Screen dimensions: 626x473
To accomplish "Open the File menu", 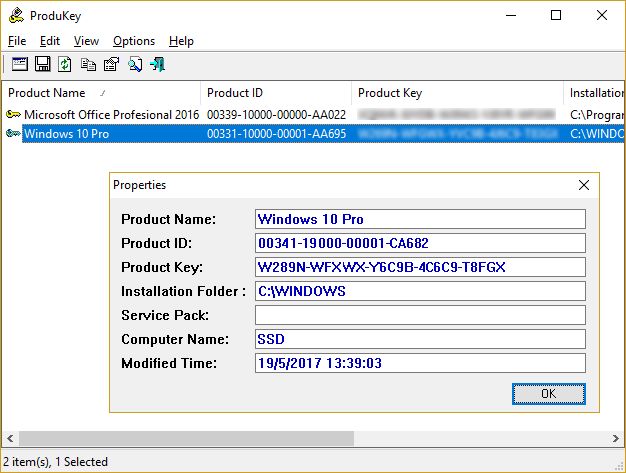I will point(17,41).
